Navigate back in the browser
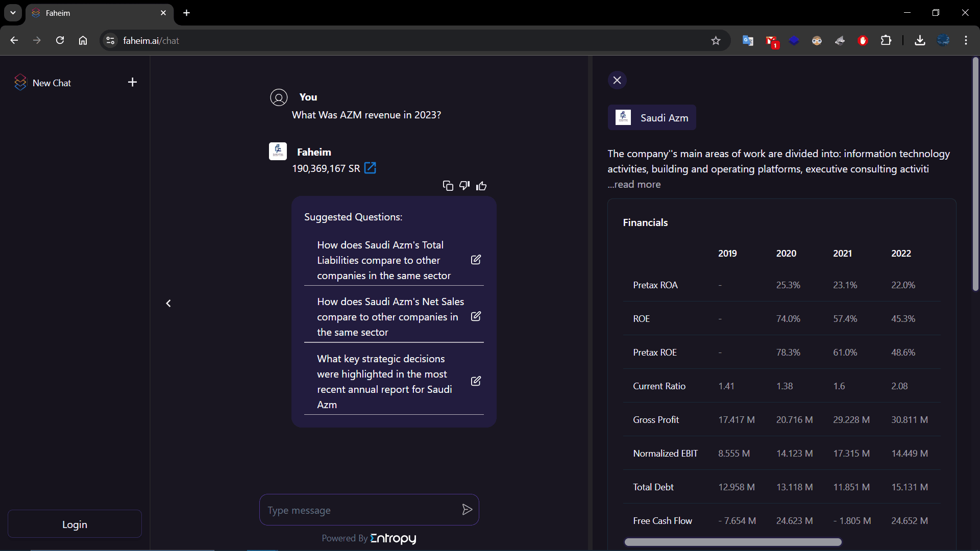 14,40
